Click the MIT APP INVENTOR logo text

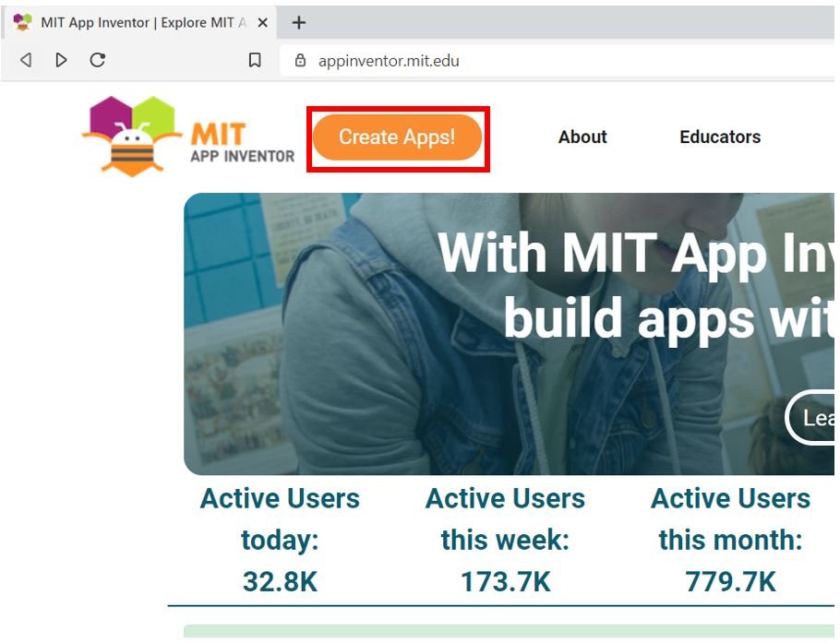coord(243,142)
